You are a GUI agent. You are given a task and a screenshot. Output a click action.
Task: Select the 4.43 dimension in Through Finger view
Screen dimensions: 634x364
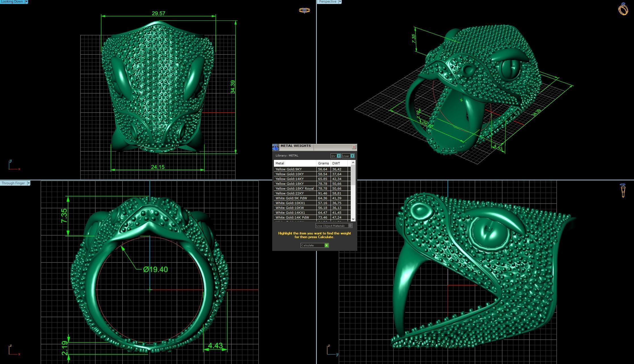click(215, 346)
